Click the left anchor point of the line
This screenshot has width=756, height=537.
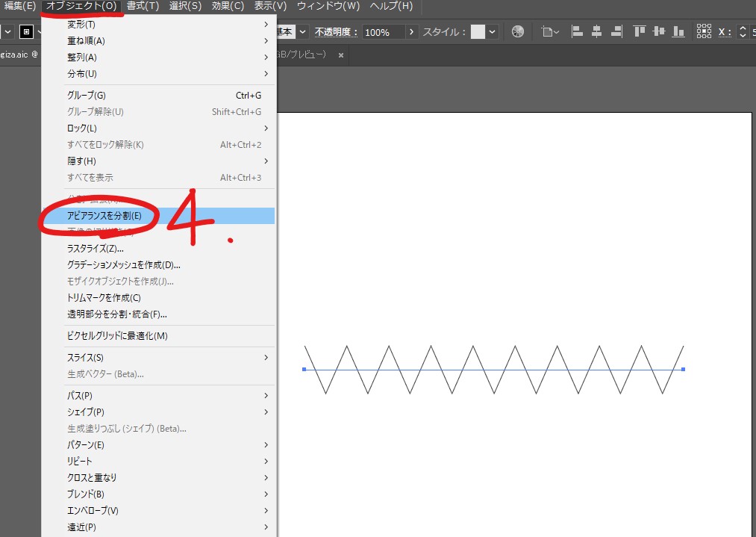tap(304, 370)
